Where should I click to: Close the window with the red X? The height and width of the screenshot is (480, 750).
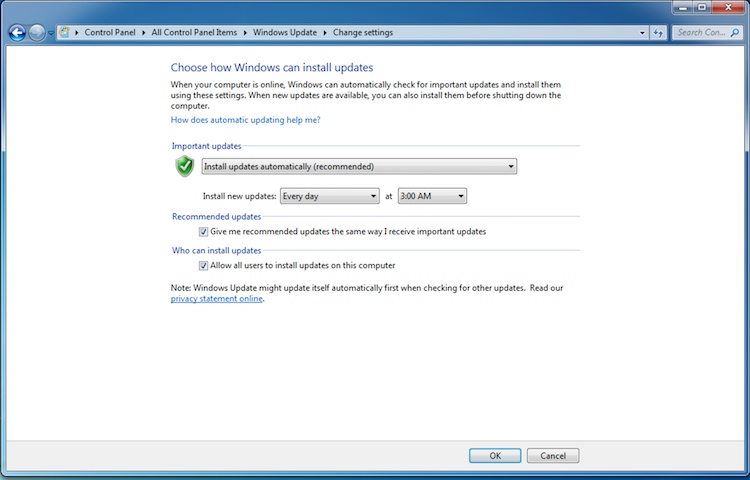tap(728, 7)
